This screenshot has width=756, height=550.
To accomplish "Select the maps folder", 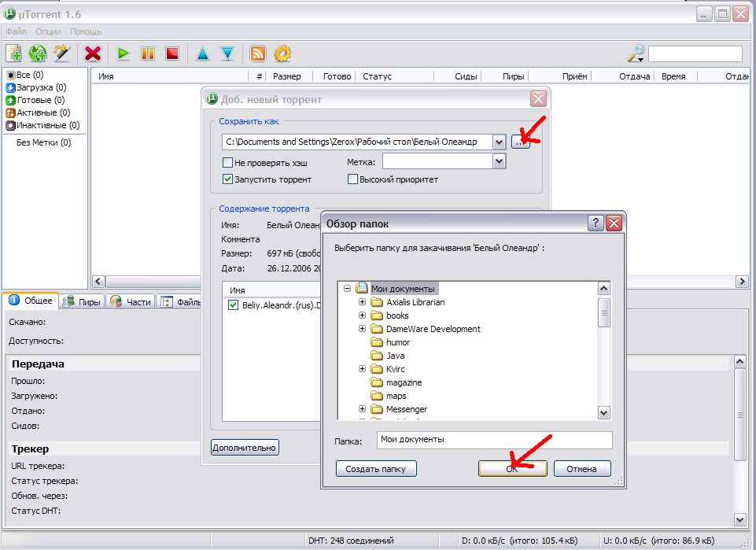I will click(396, 397).
